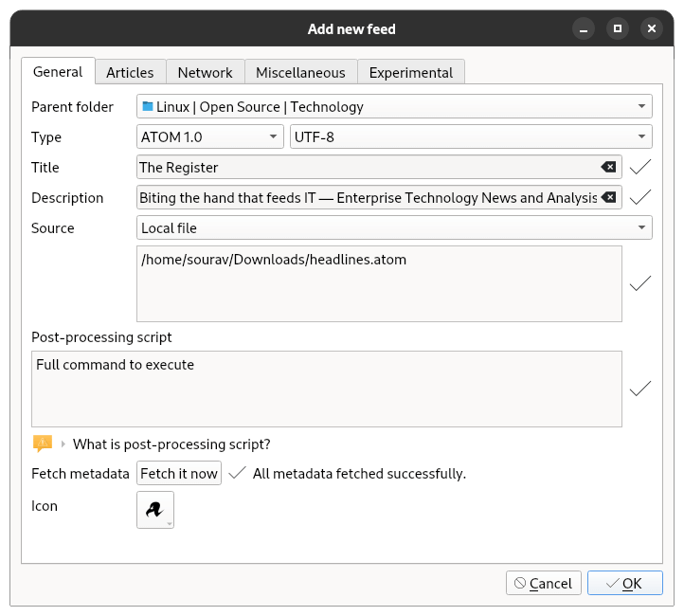The width and height of the screenshot is (684, 616).
Task: Click the feed icon picker button
Action: tap(155, 509)
